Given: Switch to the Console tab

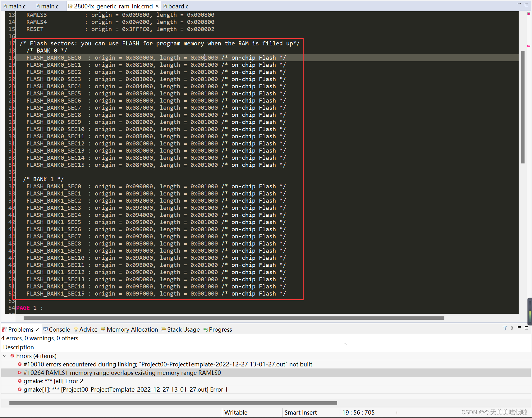Looking at the screenshot, I should click(x=59, y=329).
